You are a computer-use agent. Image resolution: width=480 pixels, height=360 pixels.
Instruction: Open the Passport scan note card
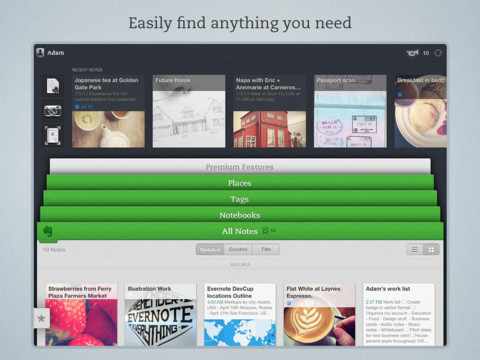tap(350, 111)
